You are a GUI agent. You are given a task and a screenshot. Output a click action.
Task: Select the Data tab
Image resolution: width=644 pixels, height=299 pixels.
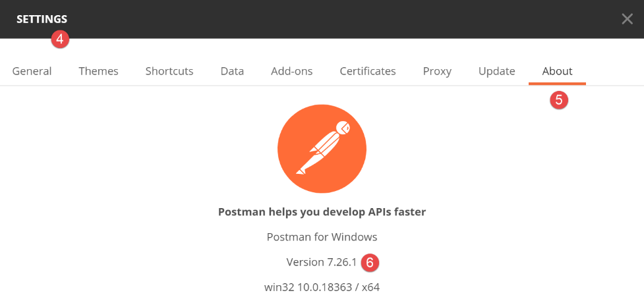(x=232, y=71)
